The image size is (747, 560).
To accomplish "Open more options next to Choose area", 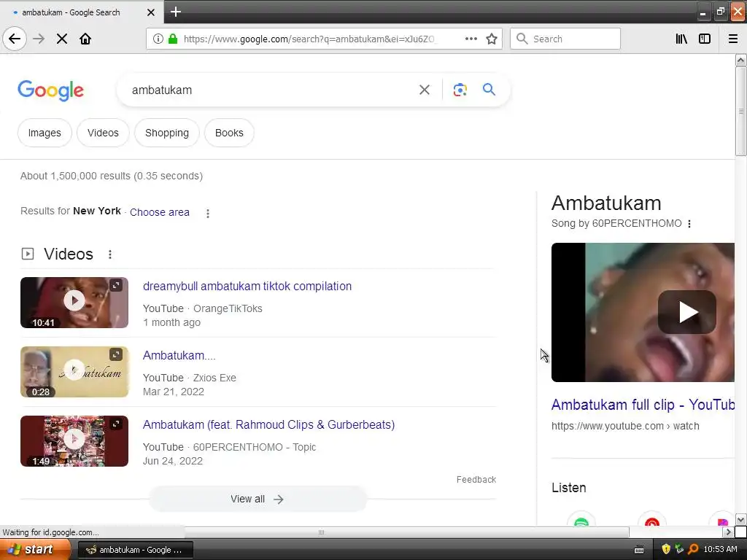I will 208,214.
